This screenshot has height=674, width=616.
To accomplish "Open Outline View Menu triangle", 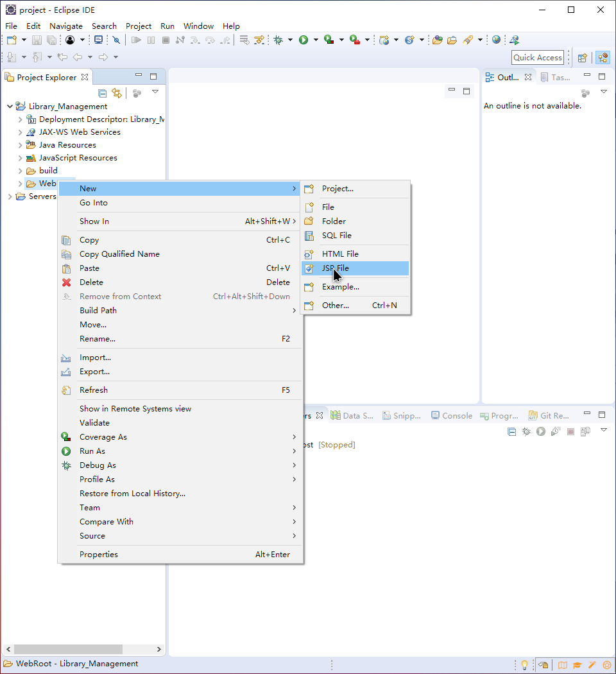I will pos(604,92).
